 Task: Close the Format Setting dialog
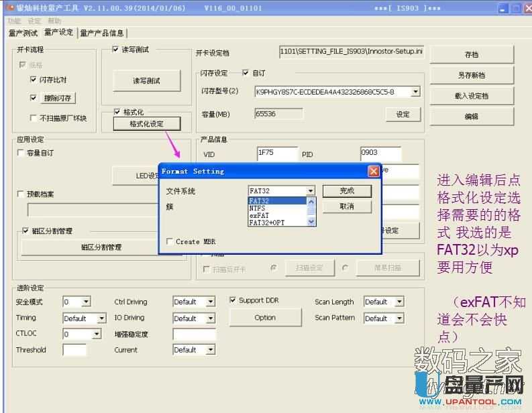coord(373,172)
